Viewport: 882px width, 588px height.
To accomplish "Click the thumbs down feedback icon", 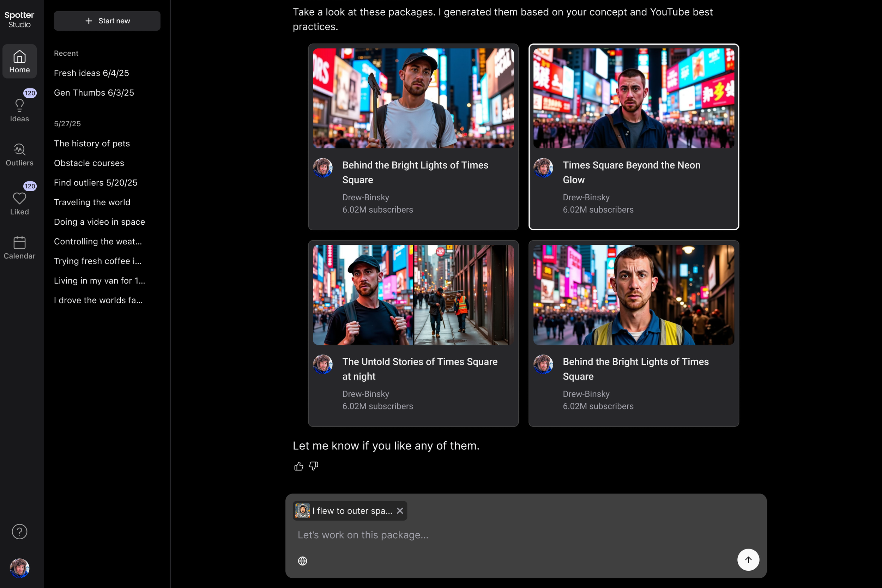I will click(314, 466).
